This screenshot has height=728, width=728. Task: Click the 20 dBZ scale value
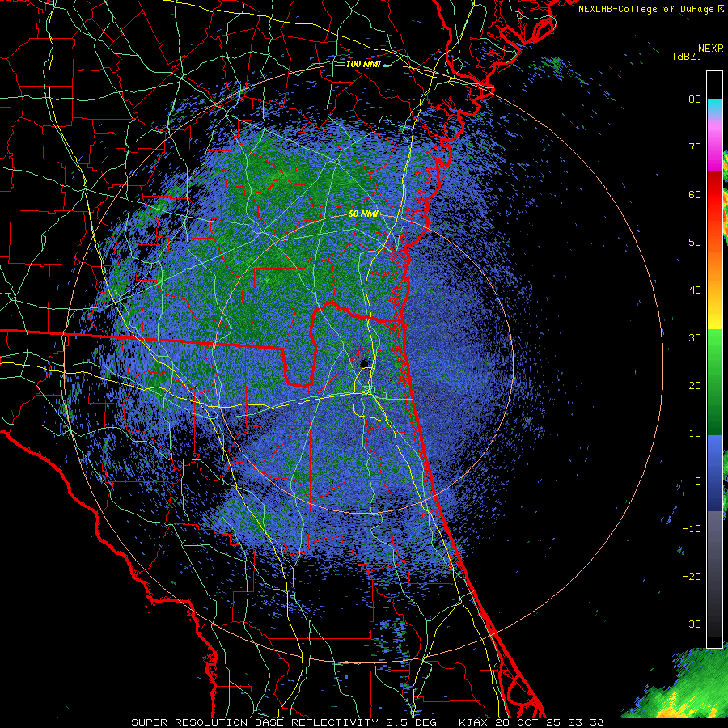click(695, 386)
